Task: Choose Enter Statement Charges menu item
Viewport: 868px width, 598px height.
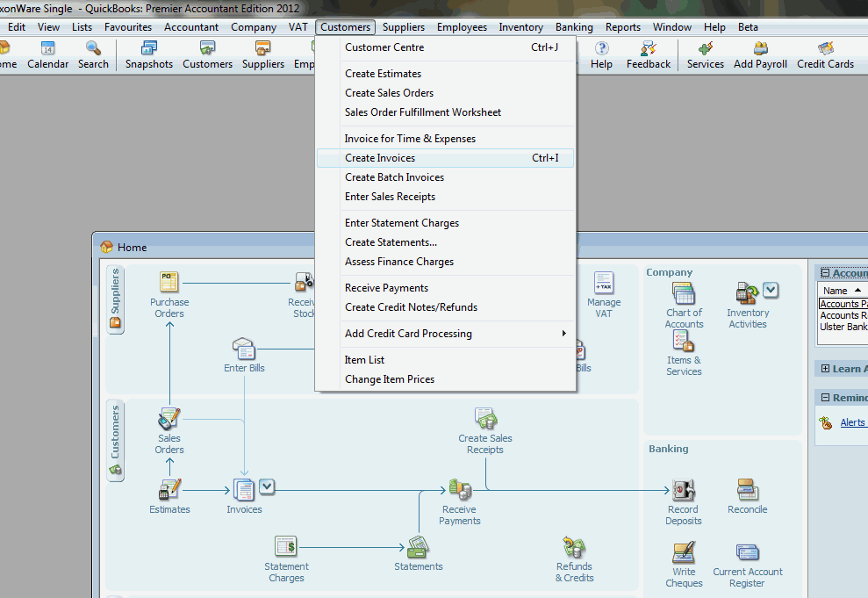Action: coord(446,223)
